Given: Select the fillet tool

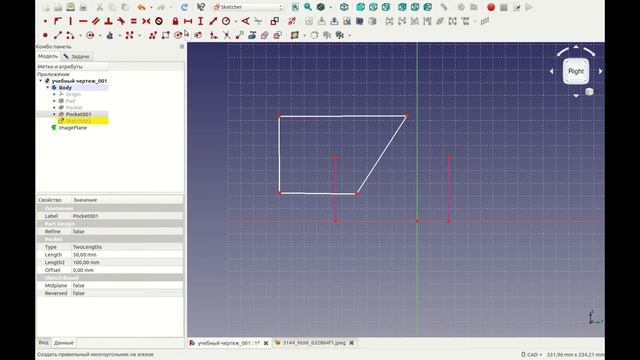Looking at the screenshot, I should pos(214,36).
